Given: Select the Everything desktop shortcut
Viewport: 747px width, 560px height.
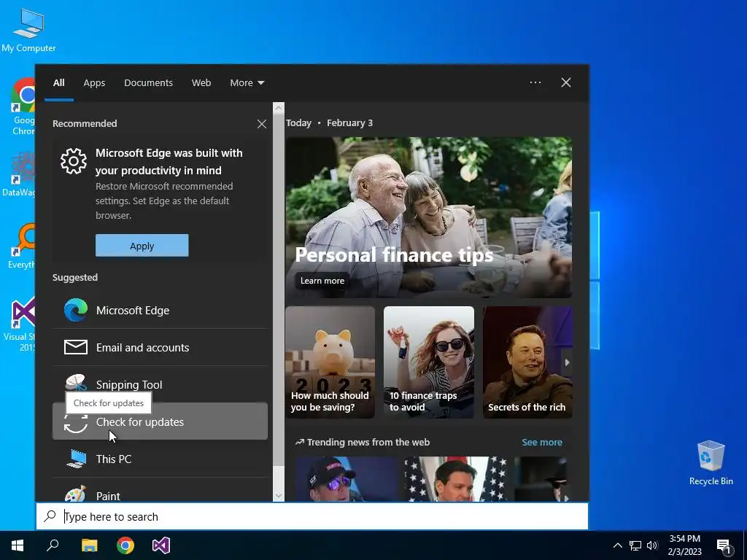Looking at the screenshot, I should tap(22, 246).
